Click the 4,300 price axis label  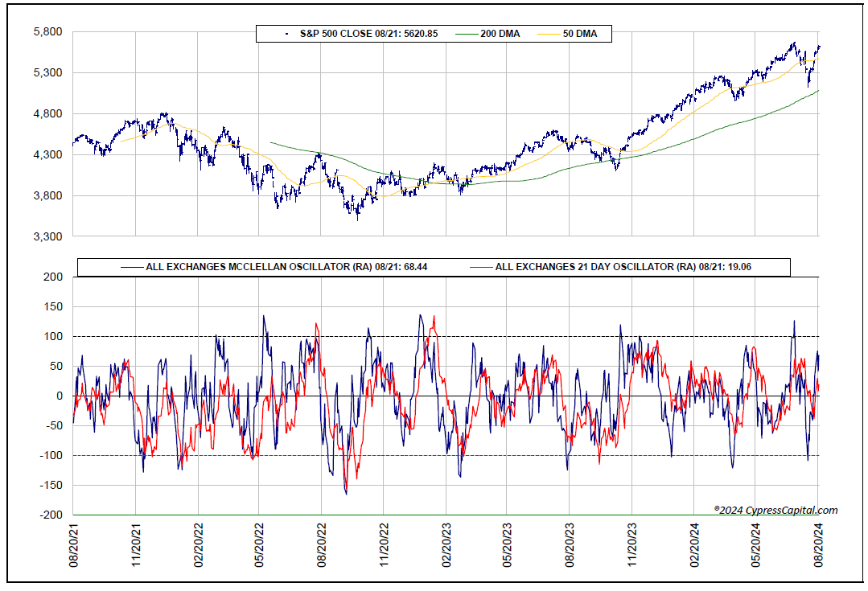48,154
